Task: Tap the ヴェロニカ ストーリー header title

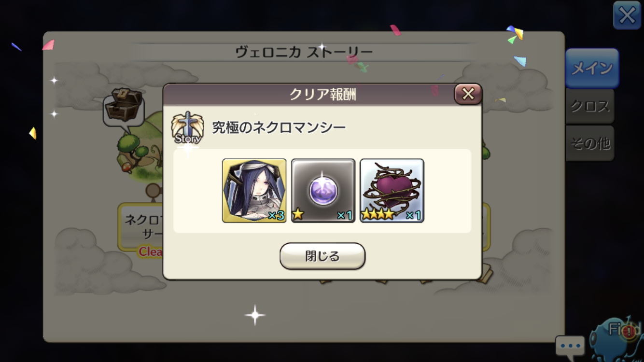Action: [x=304, y=52]
